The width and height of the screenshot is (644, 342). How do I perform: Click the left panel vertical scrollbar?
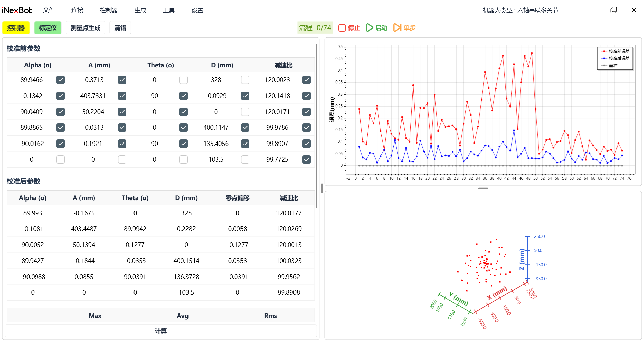click(317, 126)
